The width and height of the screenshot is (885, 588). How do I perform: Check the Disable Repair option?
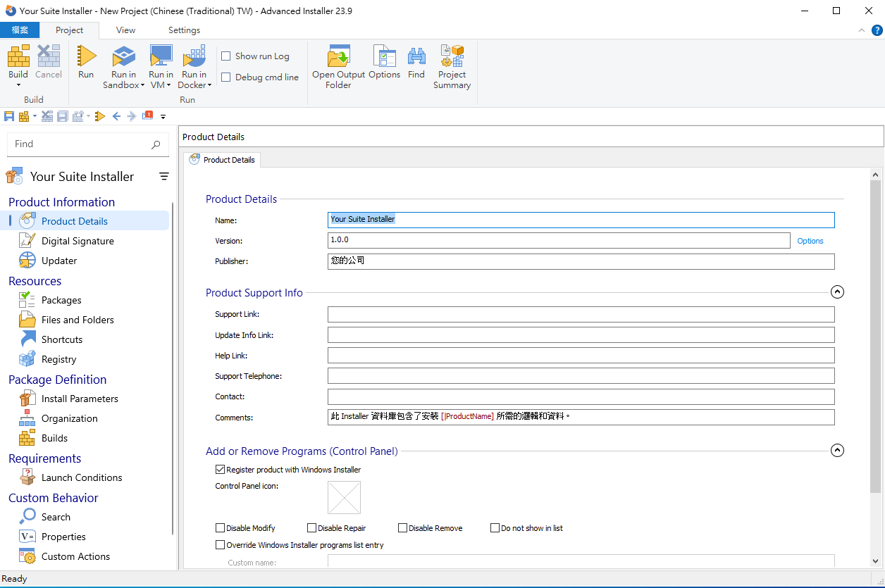coord(311,528)
